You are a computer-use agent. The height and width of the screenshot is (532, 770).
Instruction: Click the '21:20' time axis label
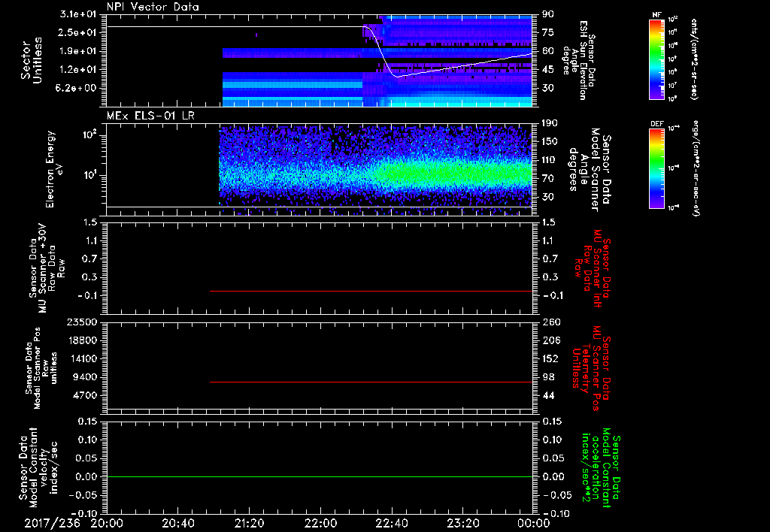click(250, 523)
